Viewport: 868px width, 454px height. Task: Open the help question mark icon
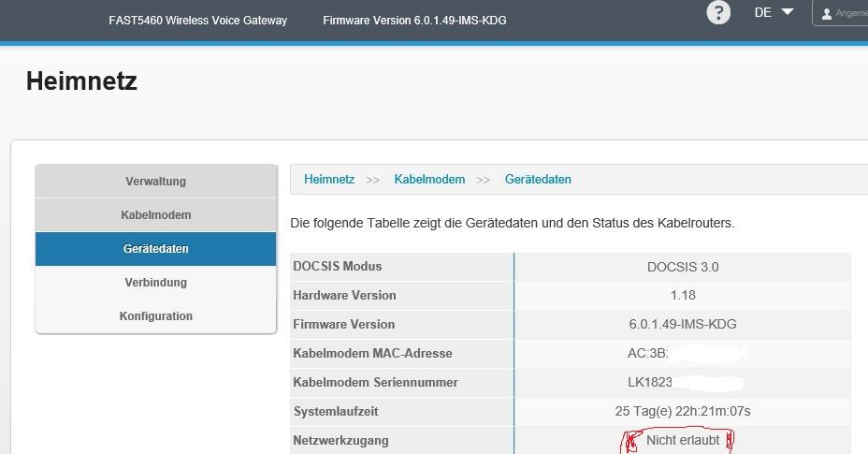click(718, 12)
